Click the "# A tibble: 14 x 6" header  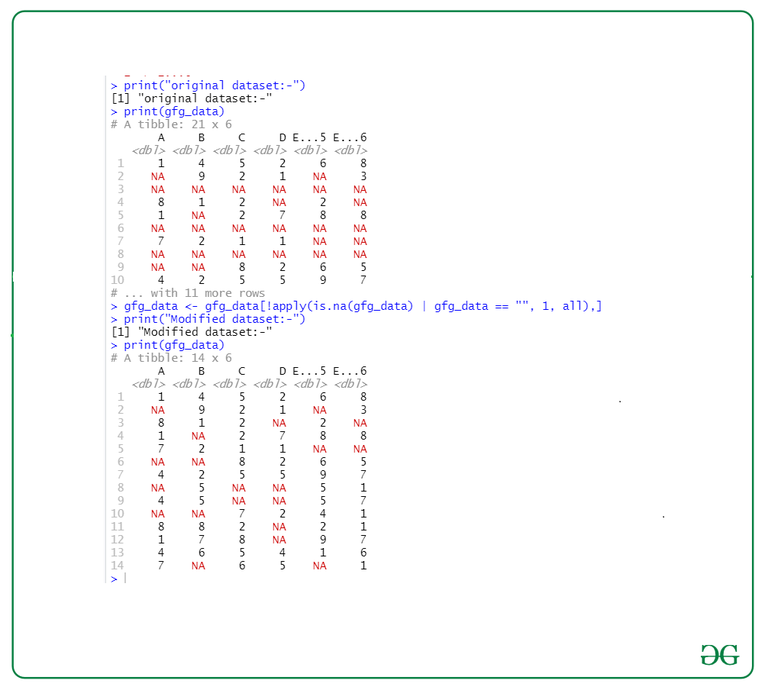pos(171,358)
